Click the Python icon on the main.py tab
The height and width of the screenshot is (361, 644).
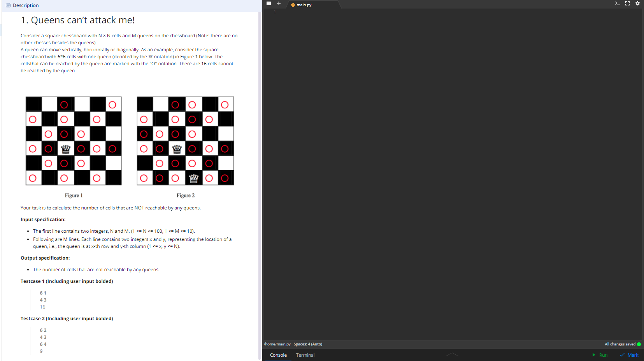(x=293, y=5)
